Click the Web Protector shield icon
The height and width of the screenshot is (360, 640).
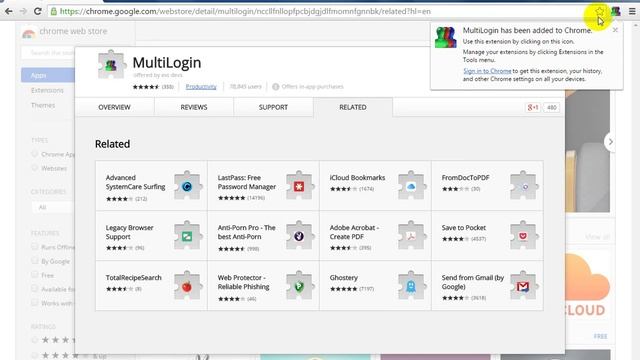pyautogui.click(x=300, y=285)
